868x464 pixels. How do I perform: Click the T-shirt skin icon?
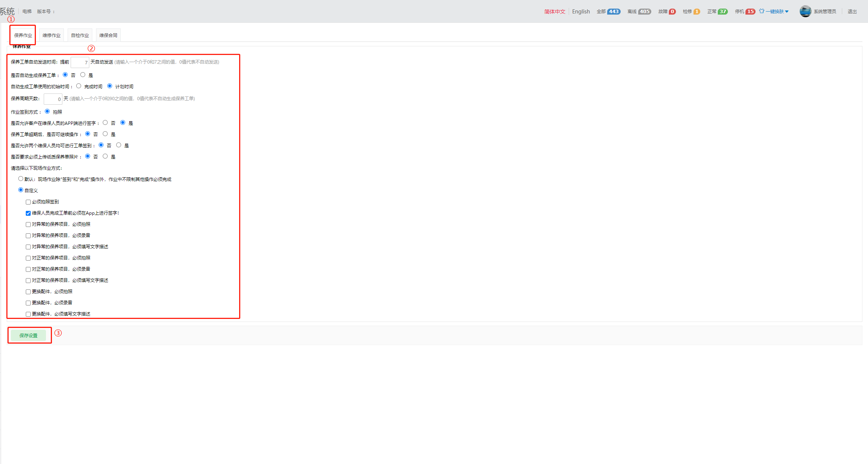(x=762, y=11)
